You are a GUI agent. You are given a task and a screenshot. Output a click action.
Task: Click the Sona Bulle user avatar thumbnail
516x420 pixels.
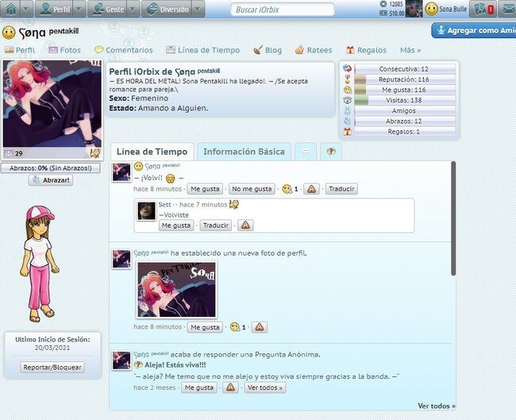click(x=414, y=9)
